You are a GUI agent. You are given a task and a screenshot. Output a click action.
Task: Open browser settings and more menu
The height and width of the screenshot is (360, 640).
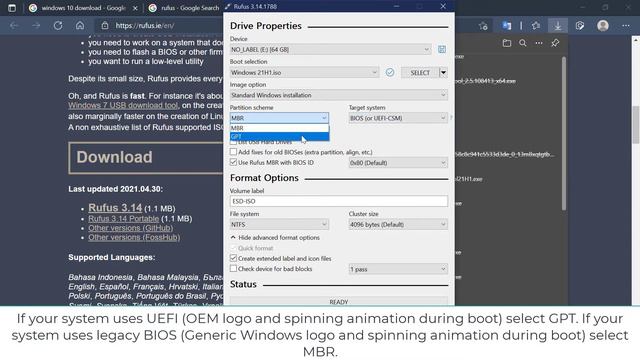[626, 26]
